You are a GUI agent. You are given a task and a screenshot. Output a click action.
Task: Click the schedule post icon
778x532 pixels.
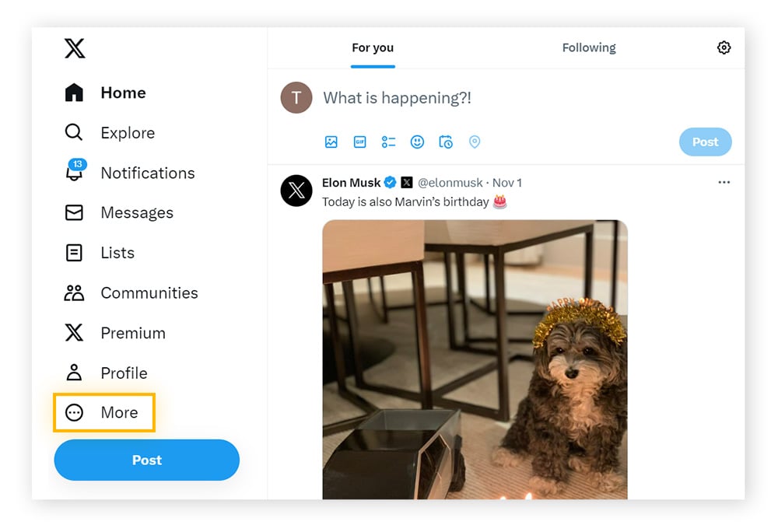[x=446, y=142]
